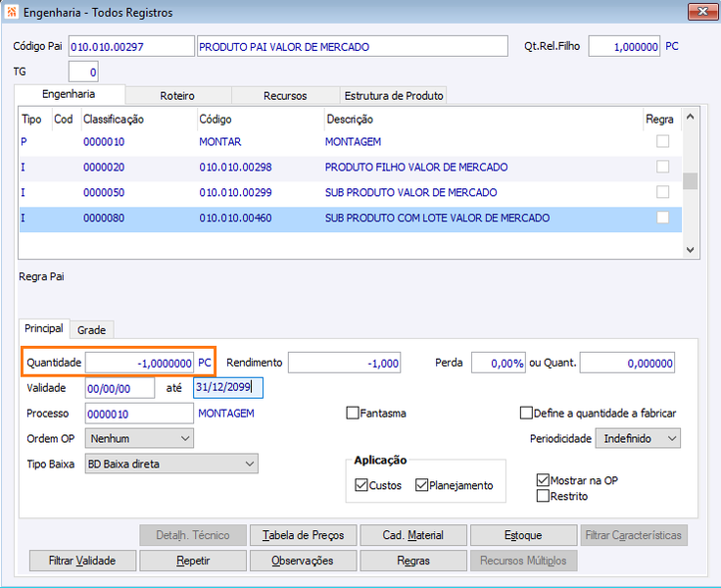Select the Grade tab
Viewport: 721px width, 588px height.
point(91,330)
